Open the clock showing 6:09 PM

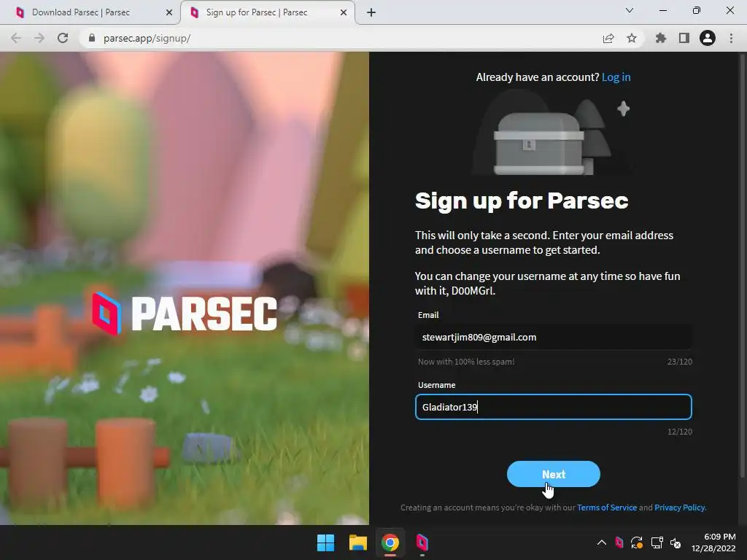click(x=713, y=542)
